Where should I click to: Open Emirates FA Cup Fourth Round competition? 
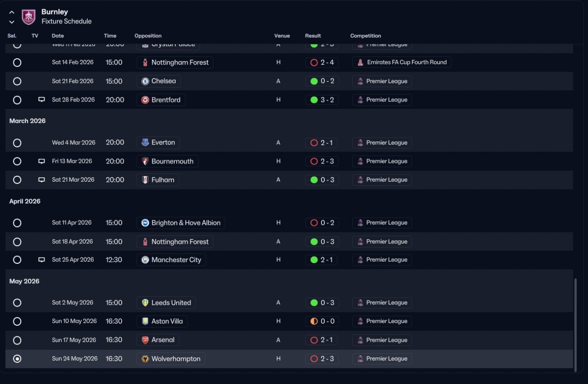tap(402, 62)
